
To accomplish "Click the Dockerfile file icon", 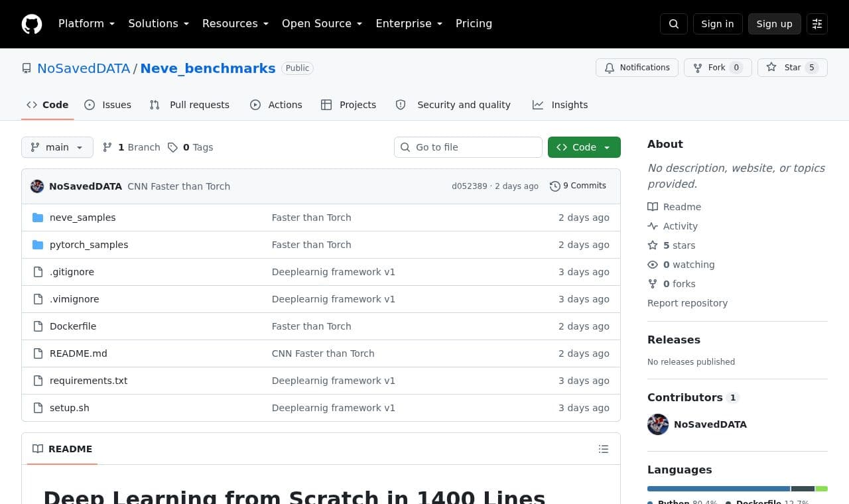I will 38,326.
